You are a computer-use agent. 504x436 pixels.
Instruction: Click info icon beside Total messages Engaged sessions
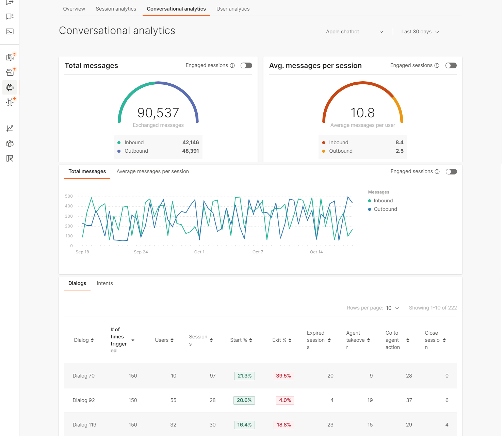(232, 66)
